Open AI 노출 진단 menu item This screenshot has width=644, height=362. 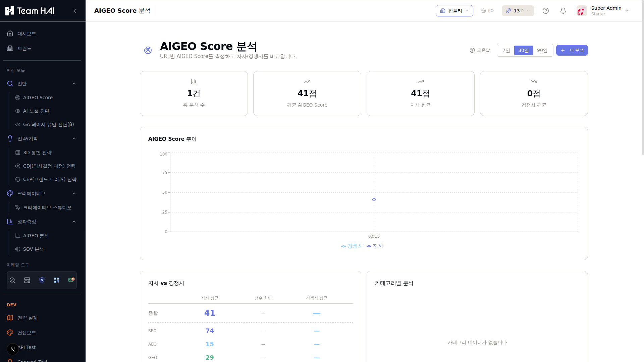click(46, 111)
